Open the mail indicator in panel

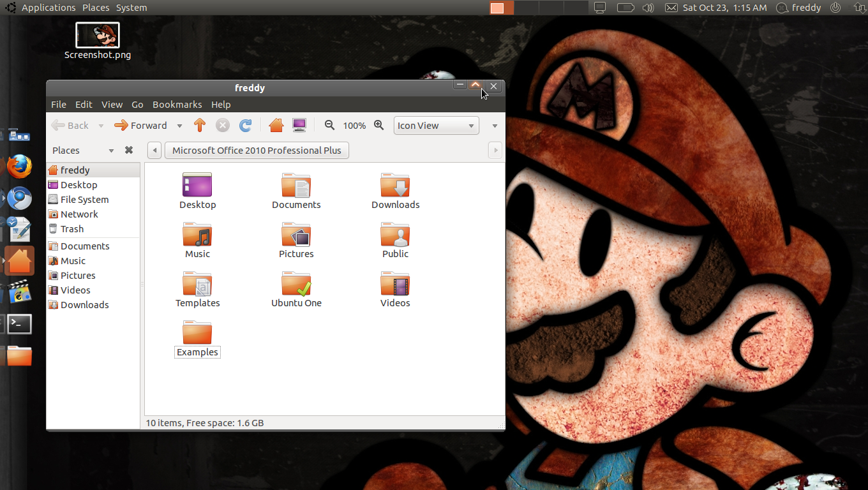pos(671,8)
